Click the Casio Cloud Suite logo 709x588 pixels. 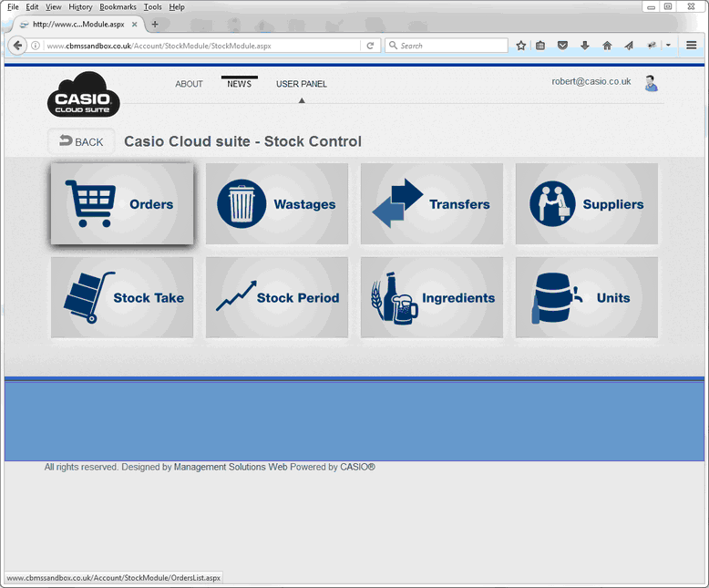click(83, 95)
